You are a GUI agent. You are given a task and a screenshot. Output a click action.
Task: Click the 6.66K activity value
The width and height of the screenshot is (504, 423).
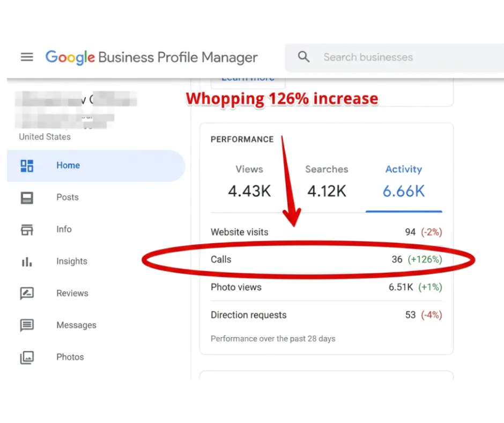[404, 191]
